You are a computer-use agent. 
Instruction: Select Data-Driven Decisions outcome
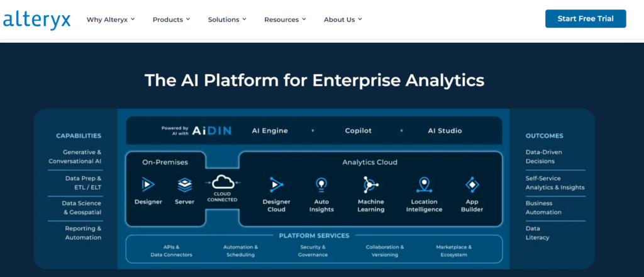tap(544, 157)
